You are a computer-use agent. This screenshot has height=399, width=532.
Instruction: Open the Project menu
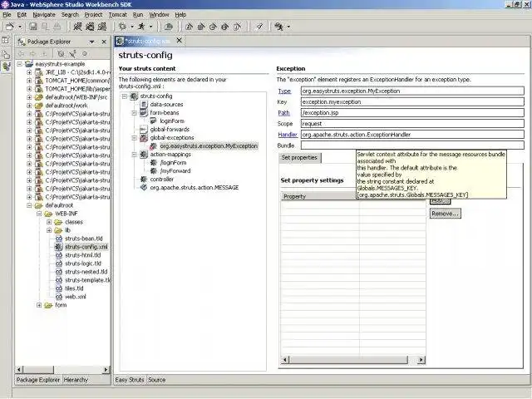tap(93, 15)
